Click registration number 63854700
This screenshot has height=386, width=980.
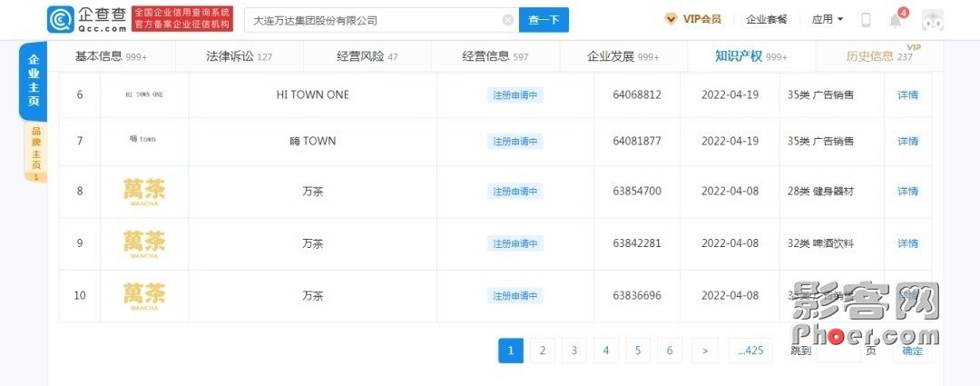[x=637, y=191]
